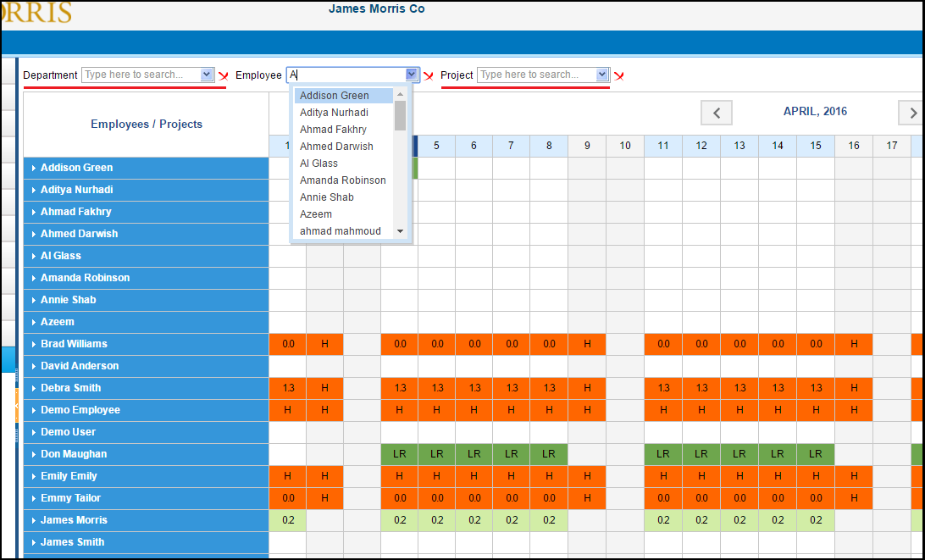Image resolution: width=925 pixels, height=560 pixels.
Task: Select Aditya Nurhadi in dropdown list
Action: click(343, 113)
